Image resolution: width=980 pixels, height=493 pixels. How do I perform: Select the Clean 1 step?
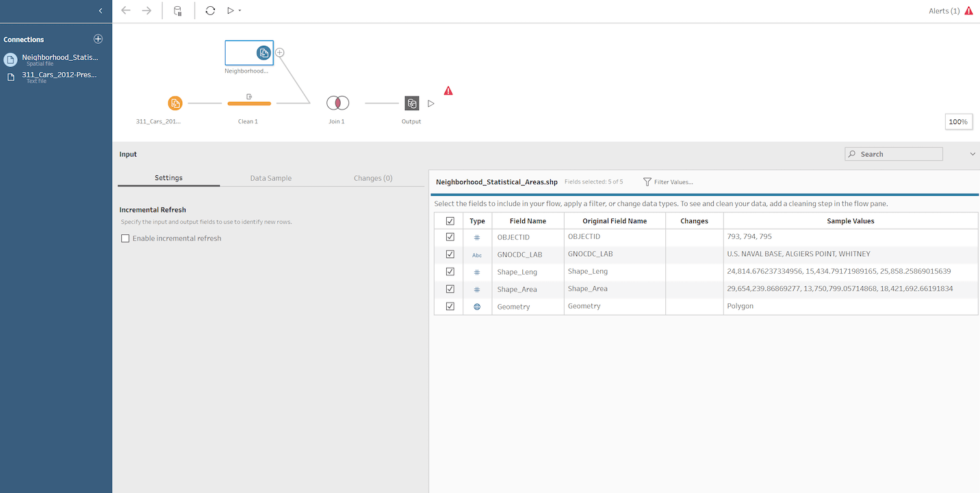point(249,103)
